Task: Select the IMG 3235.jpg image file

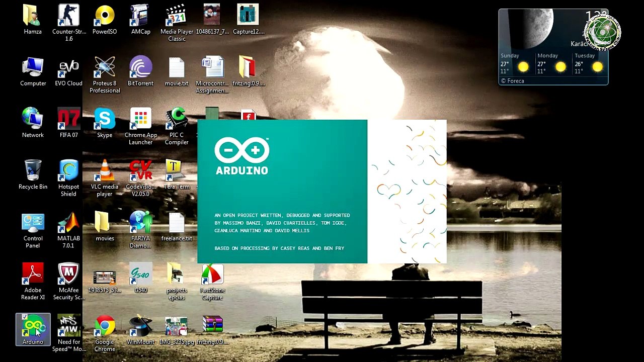Action: click(x=177, y=330)
